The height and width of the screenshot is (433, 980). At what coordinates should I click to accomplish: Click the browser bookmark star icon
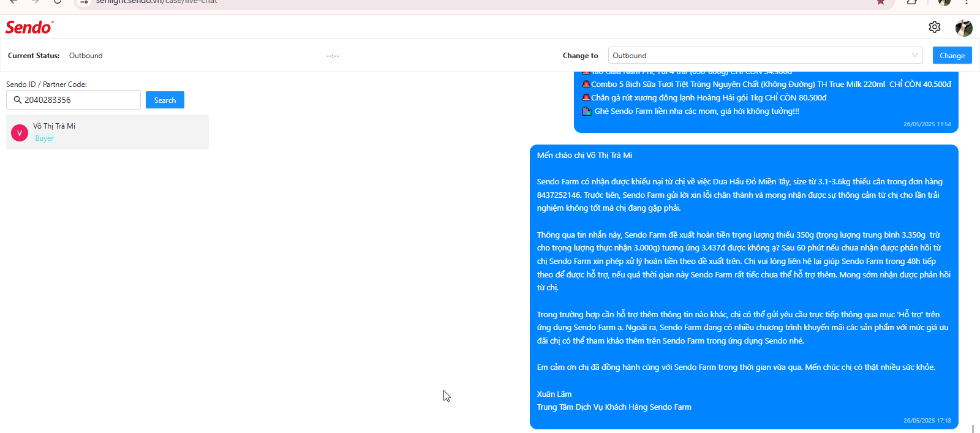(x=880, y=2)
